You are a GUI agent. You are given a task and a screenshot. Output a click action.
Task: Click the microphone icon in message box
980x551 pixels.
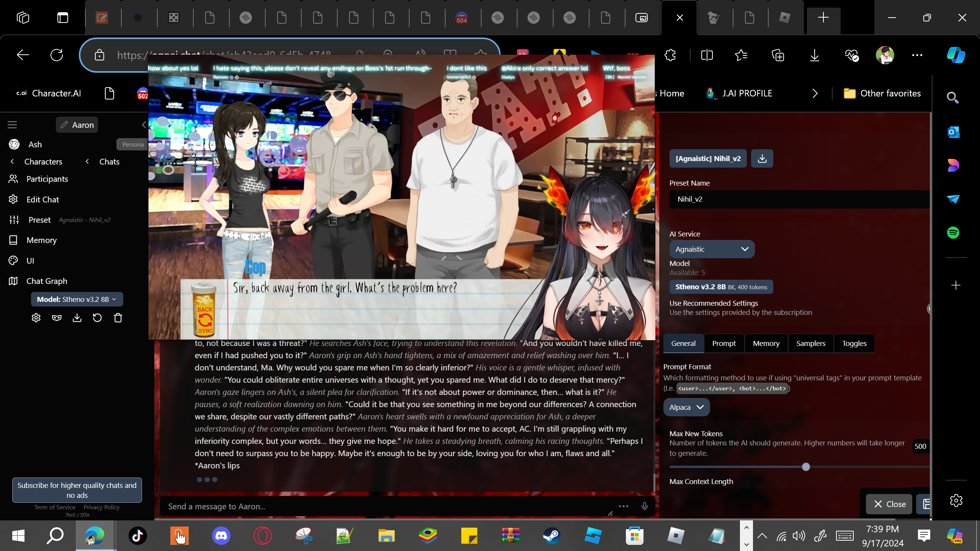click(x=644, y=506)
